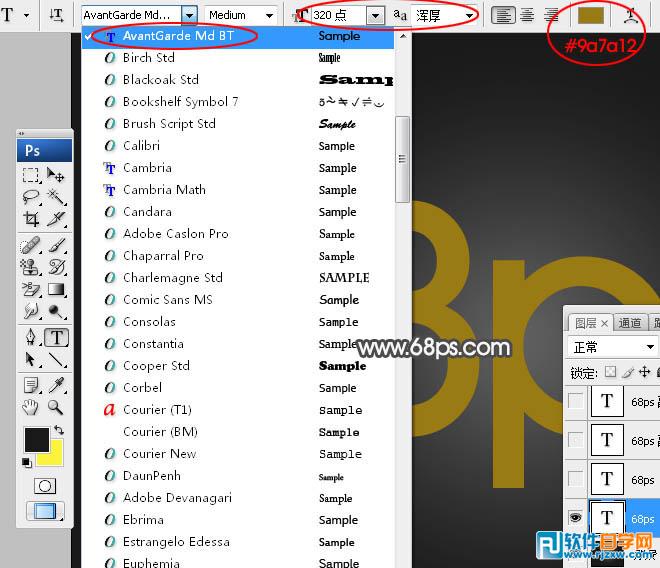Show the third hidden 68ps text layer
Image resolution: width=660 pixels, height=568 pixels.
(x=575, y=478)
